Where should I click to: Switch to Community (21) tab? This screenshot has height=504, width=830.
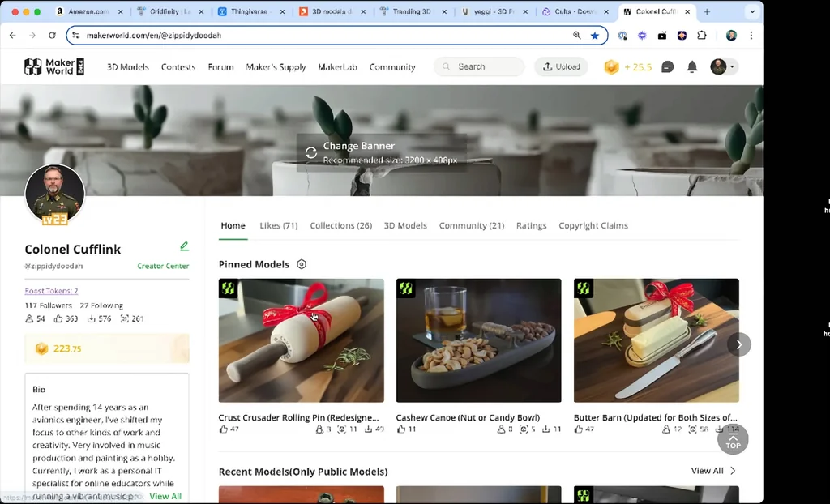click(x=471, y=225)
